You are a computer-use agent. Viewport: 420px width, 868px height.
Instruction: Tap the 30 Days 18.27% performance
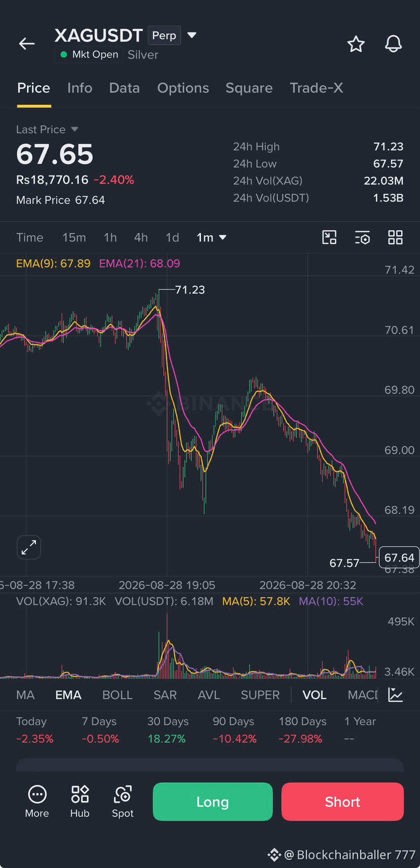(x=168, y=730)
